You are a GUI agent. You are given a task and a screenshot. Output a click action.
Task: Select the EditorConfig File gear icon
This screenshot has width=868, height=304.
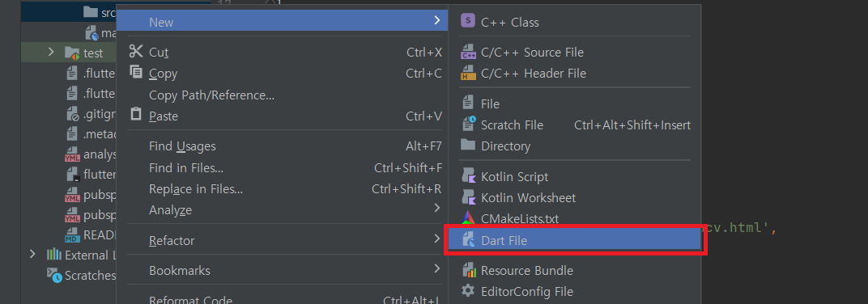click(x=468, y=291)
